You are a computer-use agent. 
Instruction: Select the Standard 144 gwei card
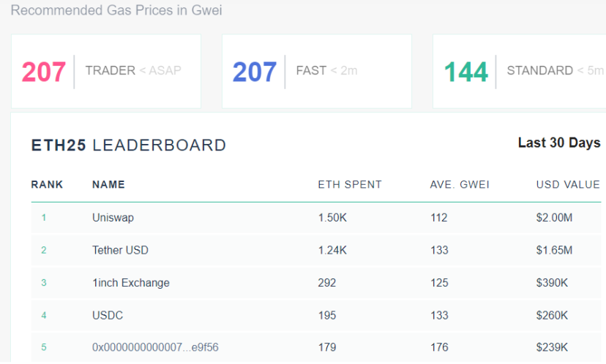520,71
